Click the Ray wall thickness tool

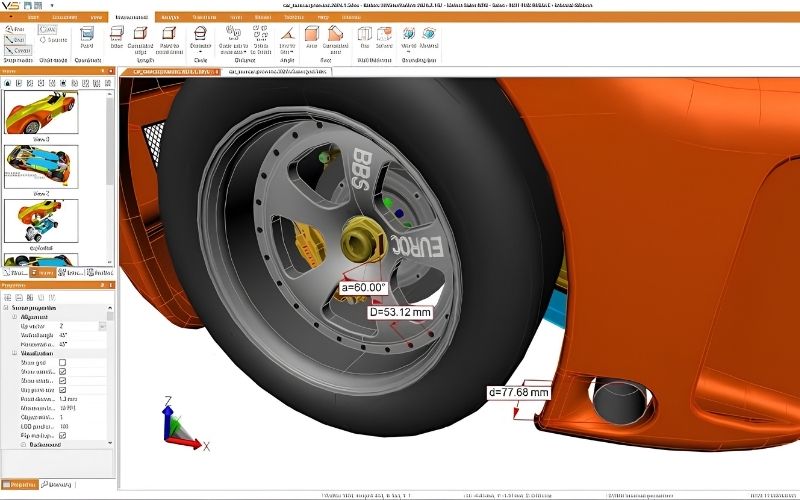pyautogui.click(x=365, y=38)
